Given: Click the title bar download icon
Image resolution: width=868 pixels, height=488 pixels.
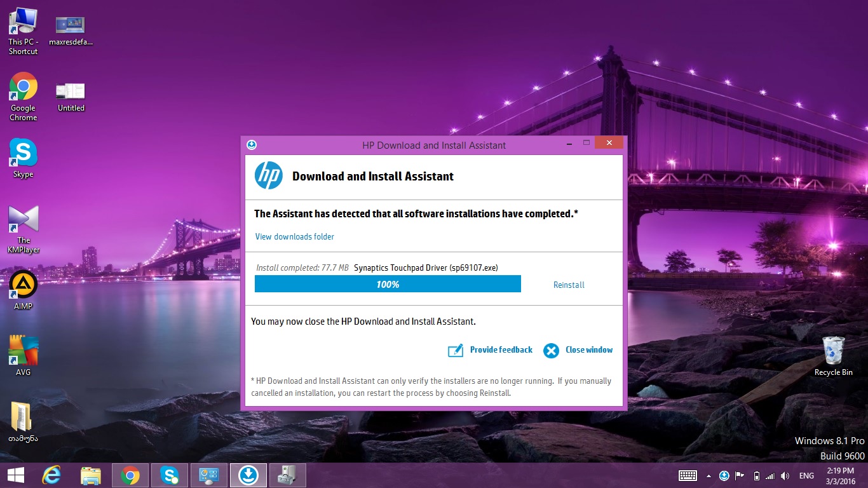Looking at the screenshot, I should [x=252, y=145].
